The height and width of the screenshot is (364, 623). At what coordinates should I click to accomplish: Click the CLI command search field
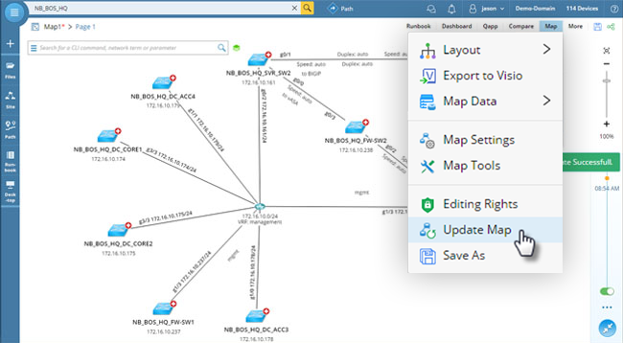click(127, 48)
